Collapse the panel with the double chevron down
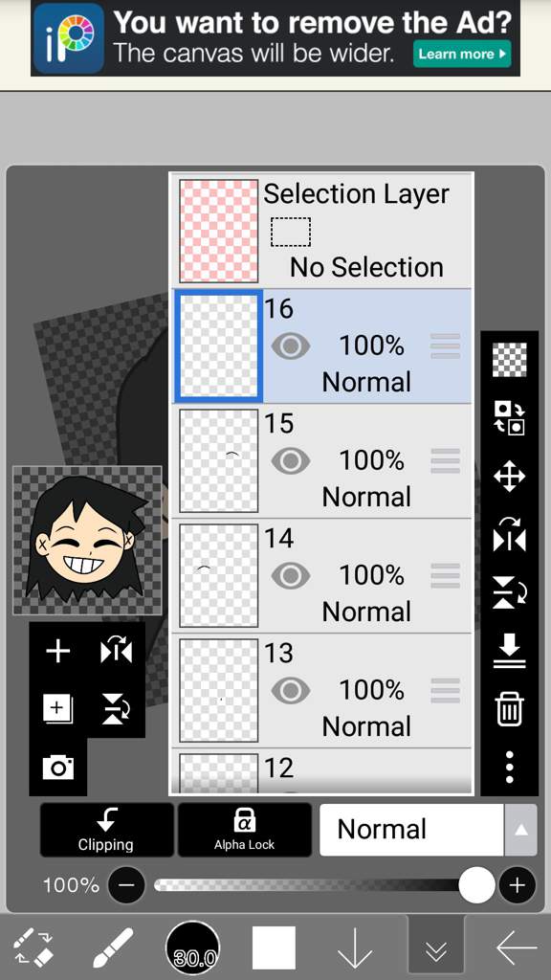551x980 pixels. (436, 948)
